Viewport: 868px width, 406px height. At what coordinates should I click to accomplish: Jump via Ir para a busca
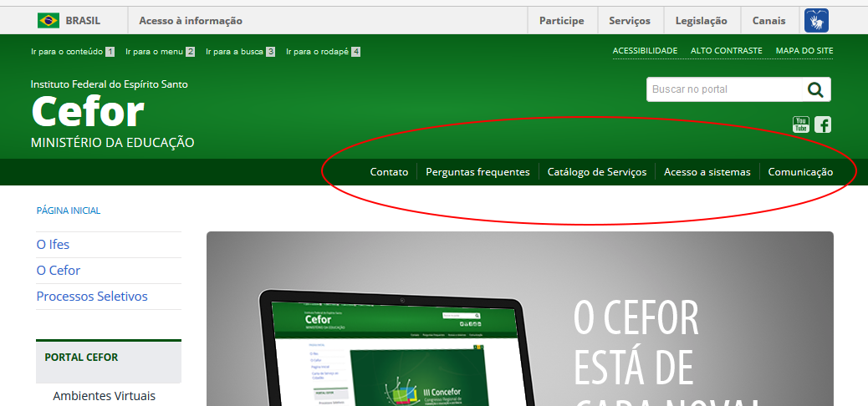[240, 52]
